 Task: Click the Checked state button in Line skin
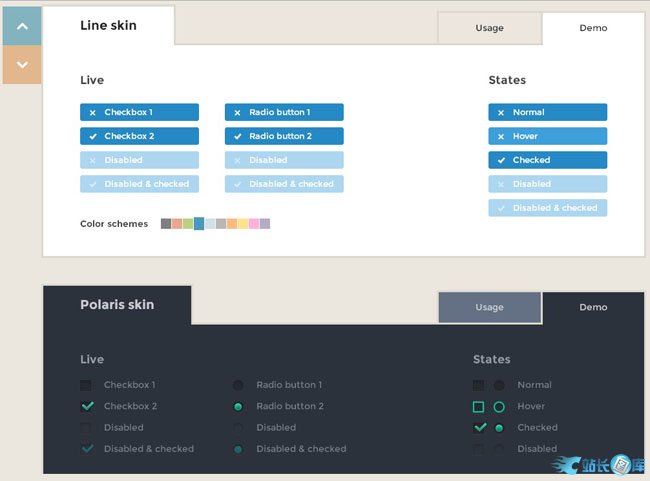point(547,160)
